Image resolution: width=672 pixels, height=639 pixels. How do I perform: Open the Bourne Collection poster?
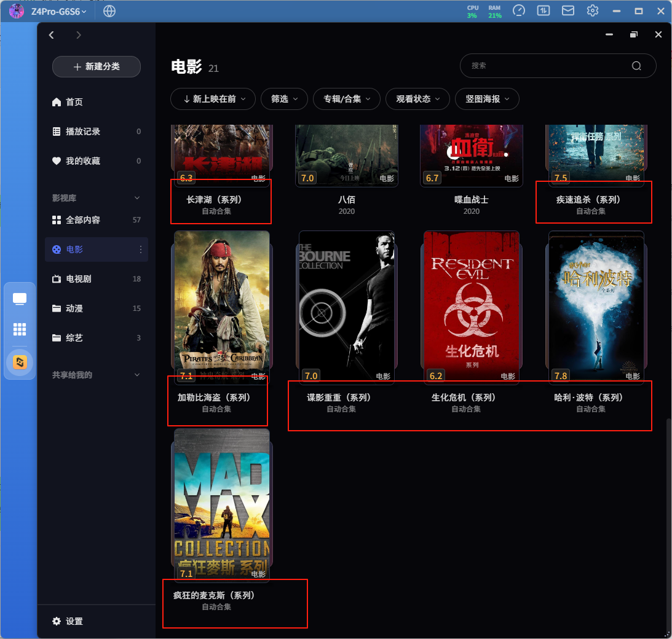347,306
